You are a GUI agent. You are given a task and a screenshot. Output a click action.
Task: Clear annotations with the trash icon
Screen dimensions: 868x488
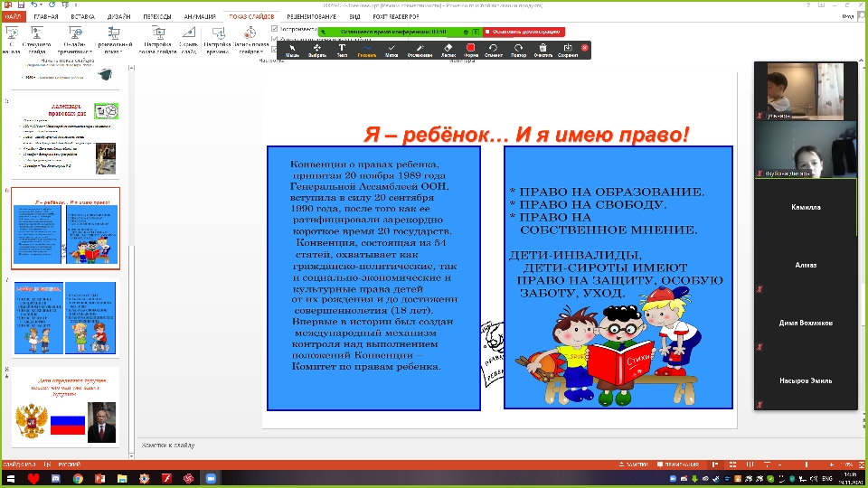pos(542,50)
